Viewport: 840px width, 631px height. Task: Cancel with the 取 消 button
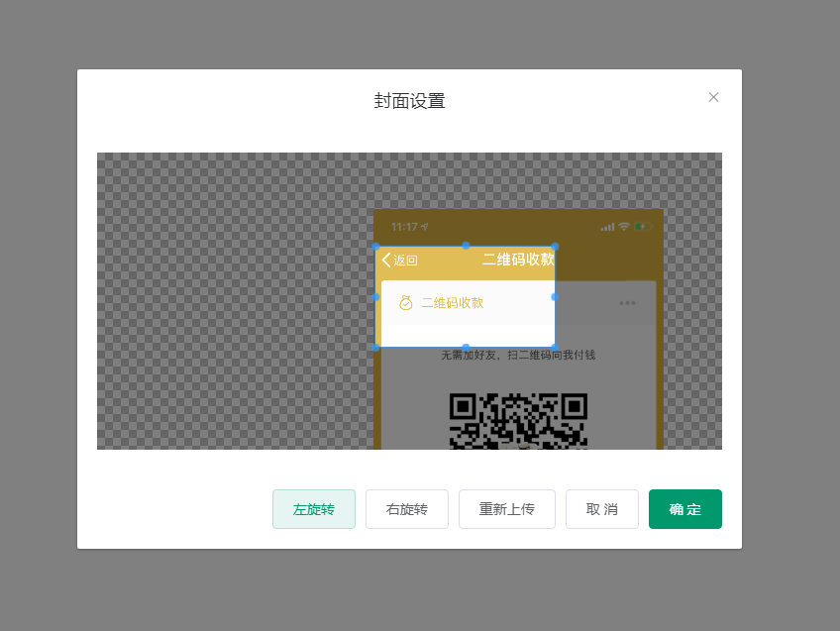click(602, 509)
